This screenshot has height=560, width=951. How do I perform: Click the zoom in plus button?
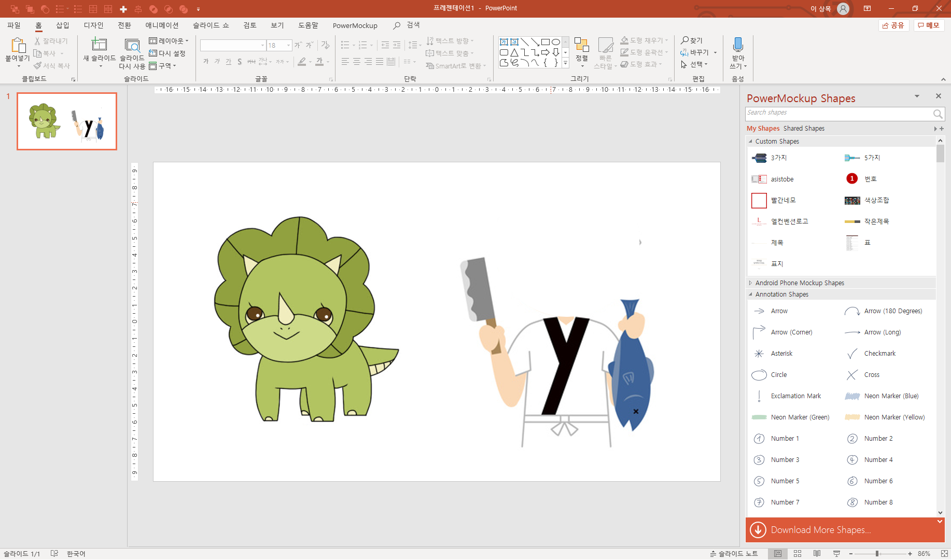coord(910,553)
